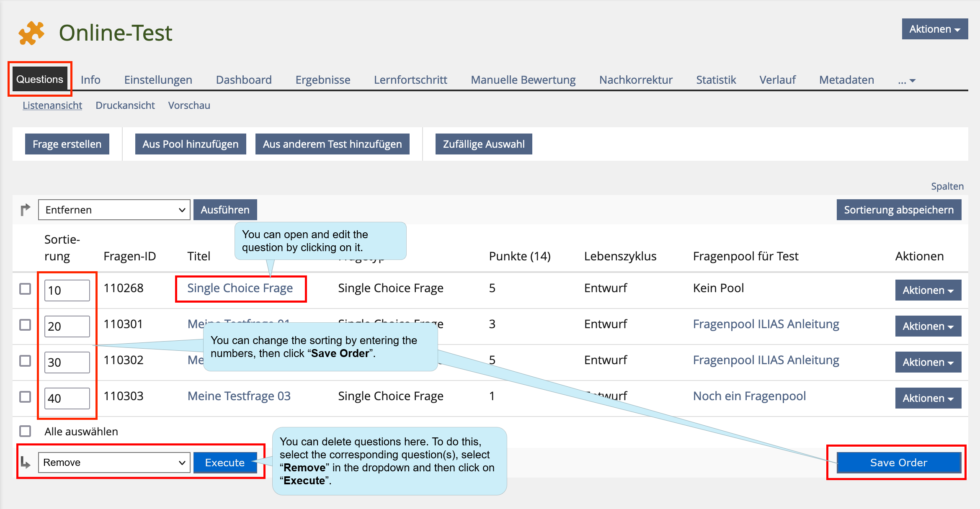Image resolution: width=980 pixels, height=509 pixels.
Task: Click the blue Save Order button
Action: [899, 463]
